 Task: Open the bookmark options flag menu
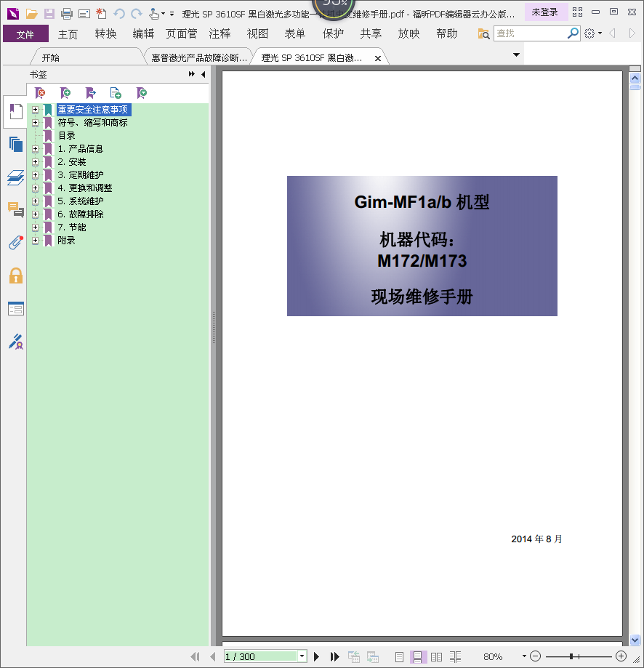(x=142, y=93)
